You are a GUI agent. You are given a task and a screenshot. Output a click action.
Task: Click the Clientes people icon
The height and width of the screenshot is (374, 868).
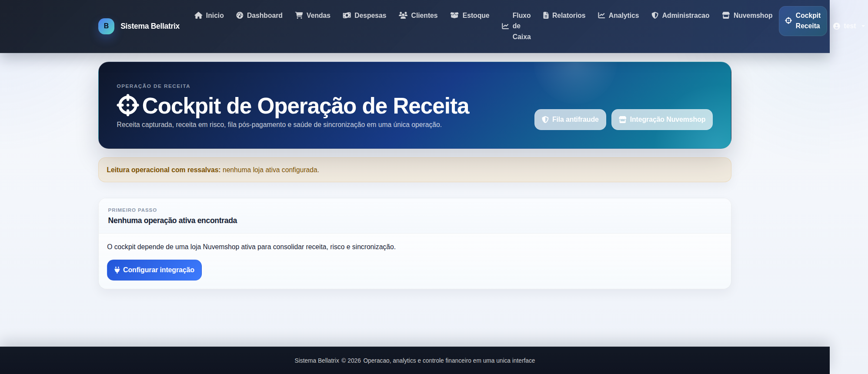coord(403,15)
